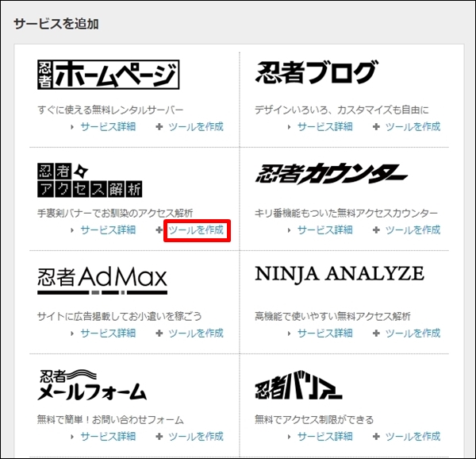Open サービス詳細 for 忍者バリアー

click(325, 437)
